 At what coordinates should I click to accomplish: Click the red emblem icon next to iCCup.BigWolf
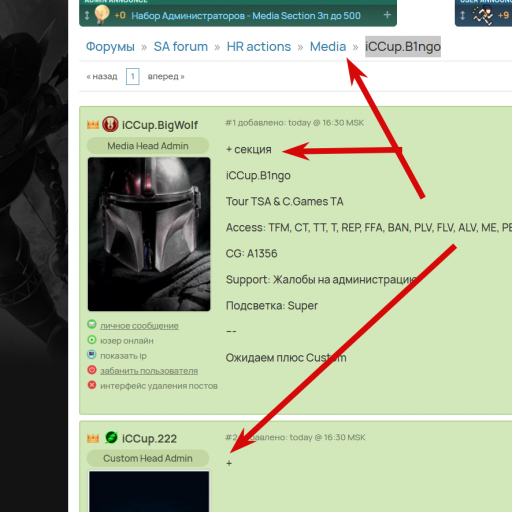(110, 124)
